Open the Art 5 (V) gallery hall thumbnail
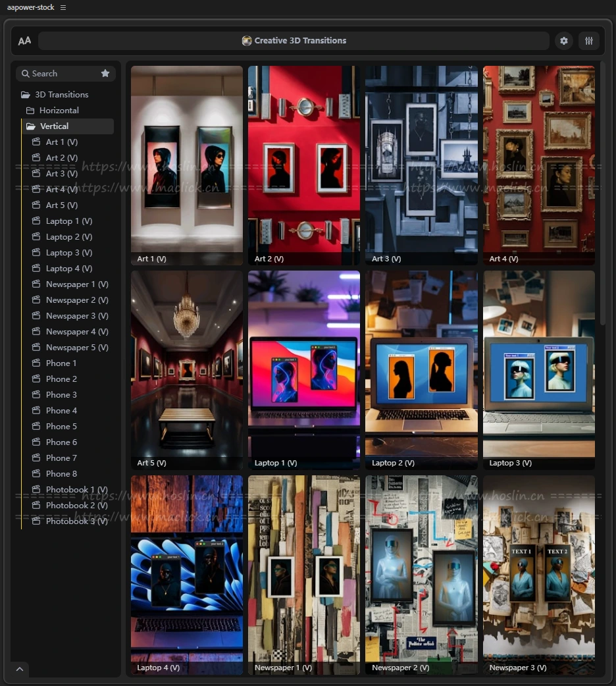616x686 pixels. (x=187, y=370)
